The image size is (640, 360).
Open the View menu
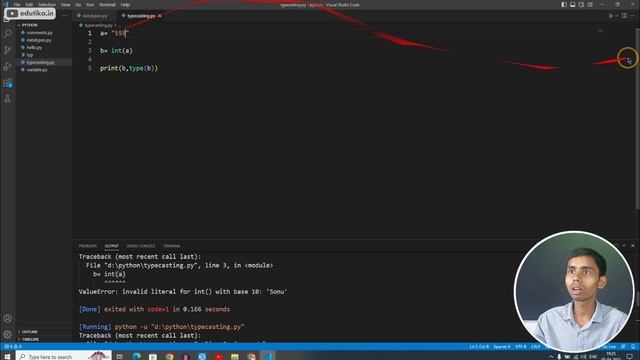click(x=65, y=4)
